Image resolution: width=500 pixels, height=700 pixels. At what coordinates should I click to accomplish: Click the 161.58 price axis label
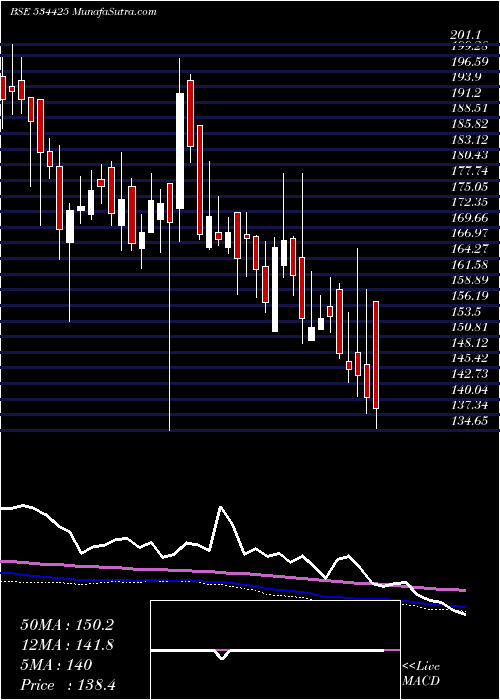472,264
